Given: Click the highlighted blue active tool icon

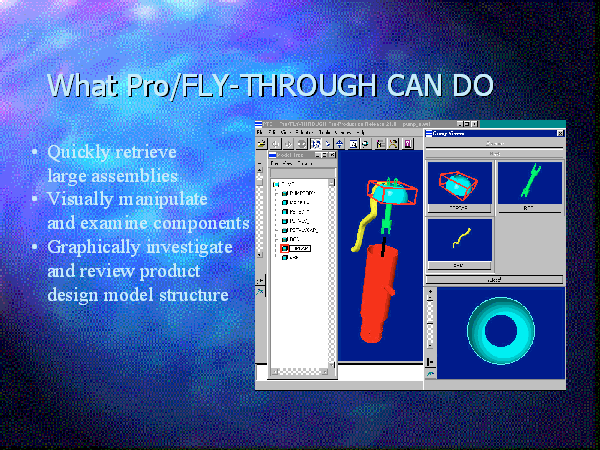Looking at the screenshot, I should tap(316, 143).
